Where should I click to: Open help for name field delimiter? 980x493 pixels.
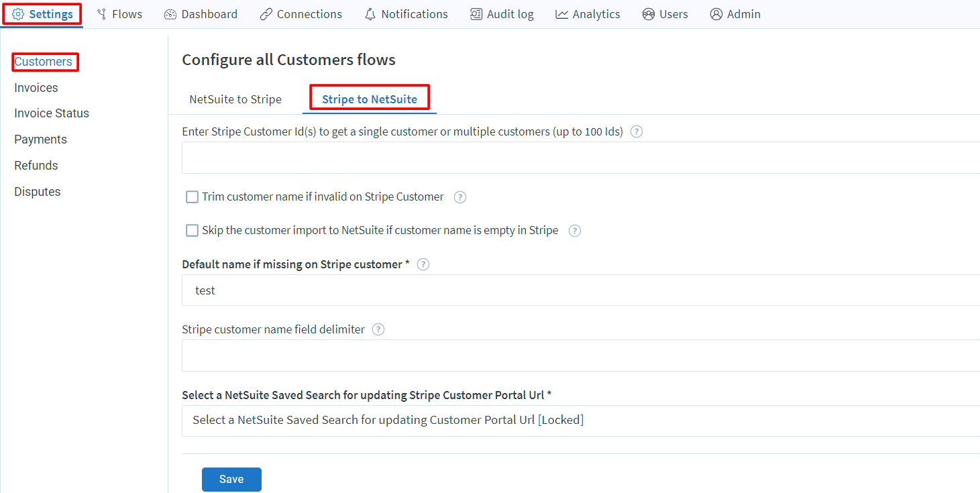pos(378,329)
